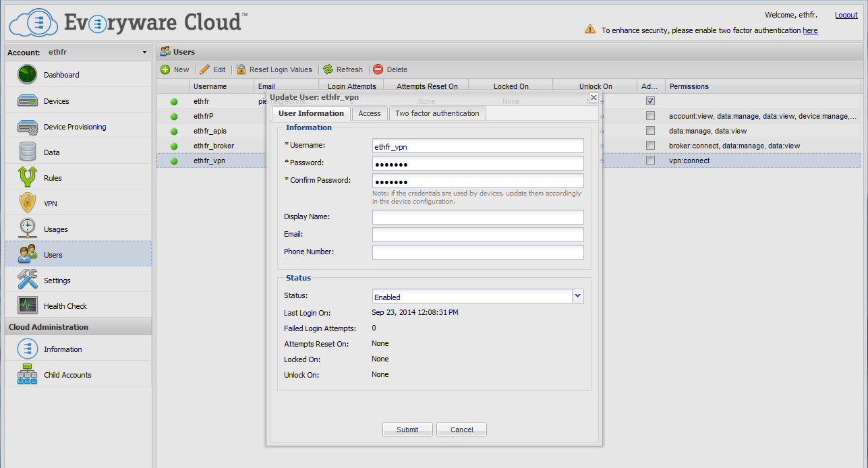Click green status dot for ethfrP

click(174, 117)
